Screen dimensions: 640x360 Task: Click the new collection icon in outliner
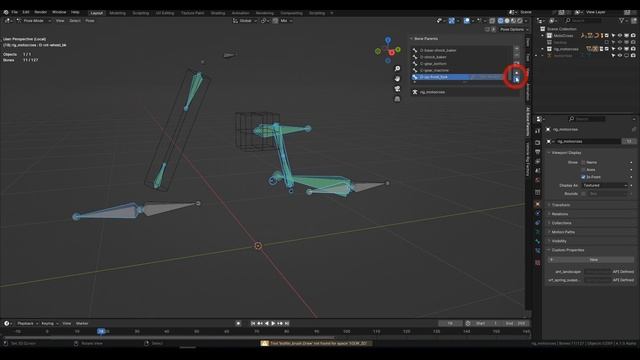pos(633,20)
